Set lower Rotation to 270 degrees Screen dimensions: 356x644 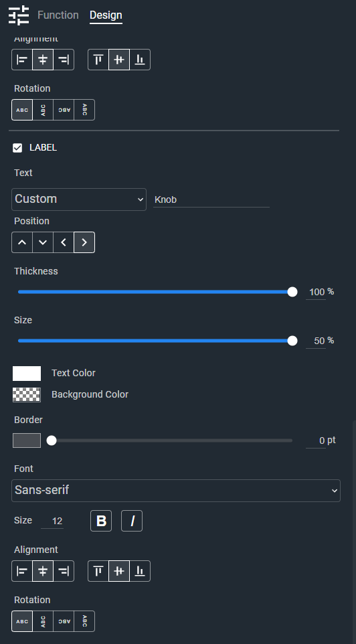[x=84, y=621]
